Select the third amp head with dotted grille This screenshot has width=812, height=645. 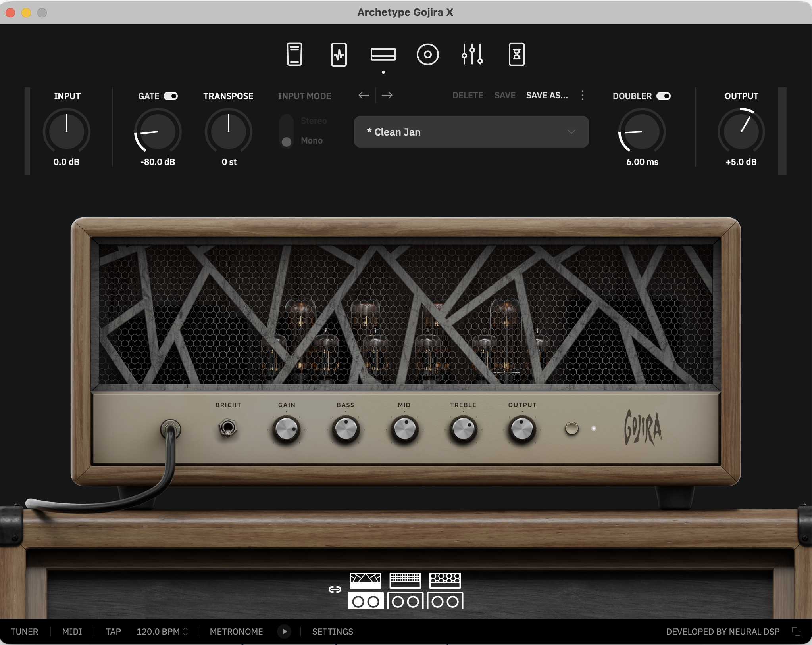[x=445, y=580]
